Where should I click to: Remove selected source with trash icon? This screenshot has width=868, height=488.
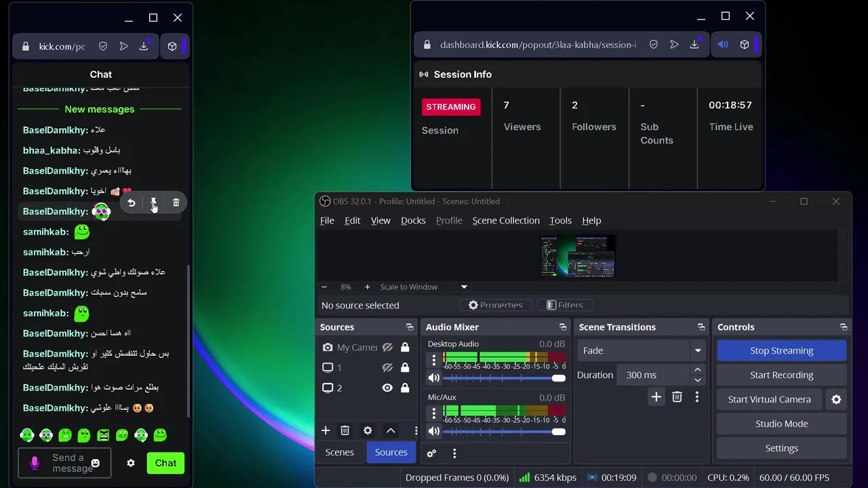344,431
